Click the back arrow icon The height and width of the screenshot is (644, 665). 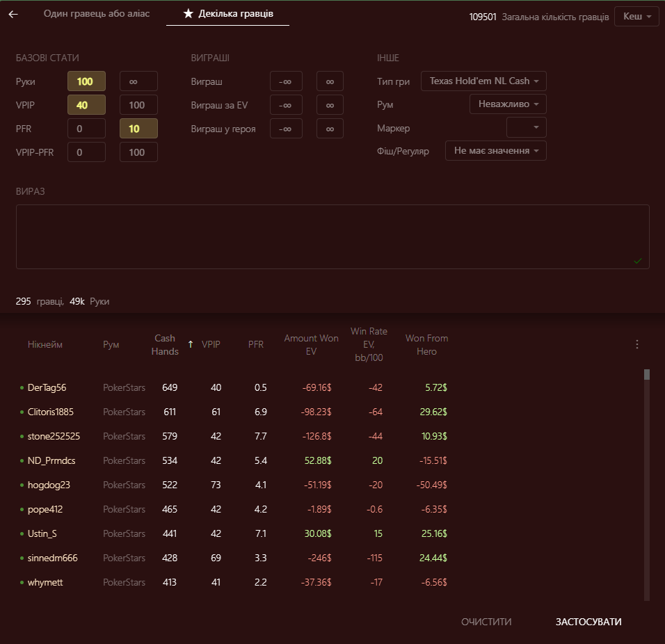(13, 14)
